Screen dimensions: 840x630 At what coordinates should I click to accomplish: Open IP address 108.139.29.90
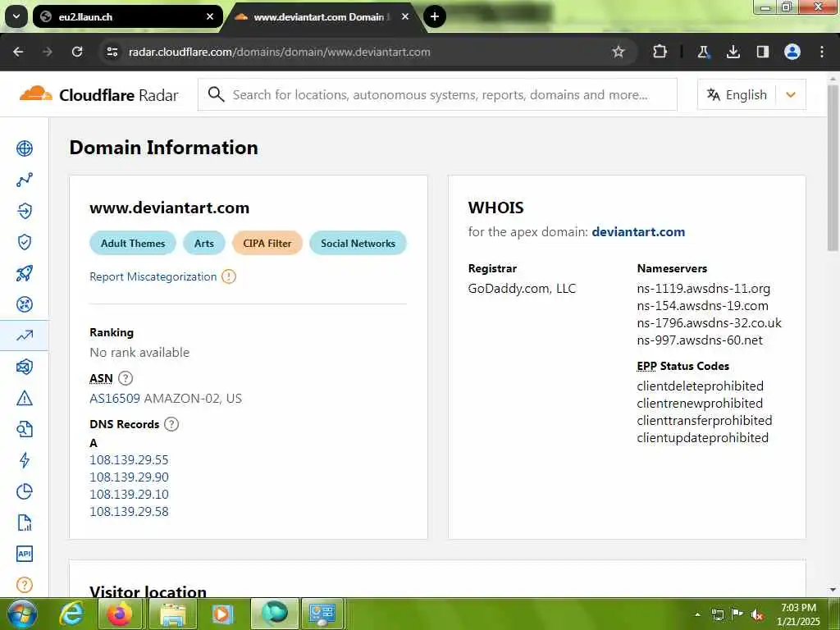coord(129,477)
